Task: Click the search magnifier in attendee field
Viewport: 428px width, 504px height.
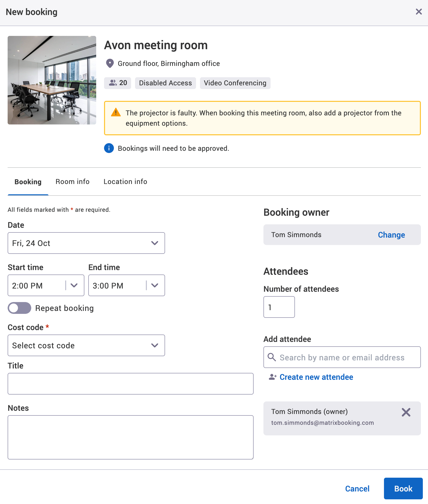Action: 272,357
